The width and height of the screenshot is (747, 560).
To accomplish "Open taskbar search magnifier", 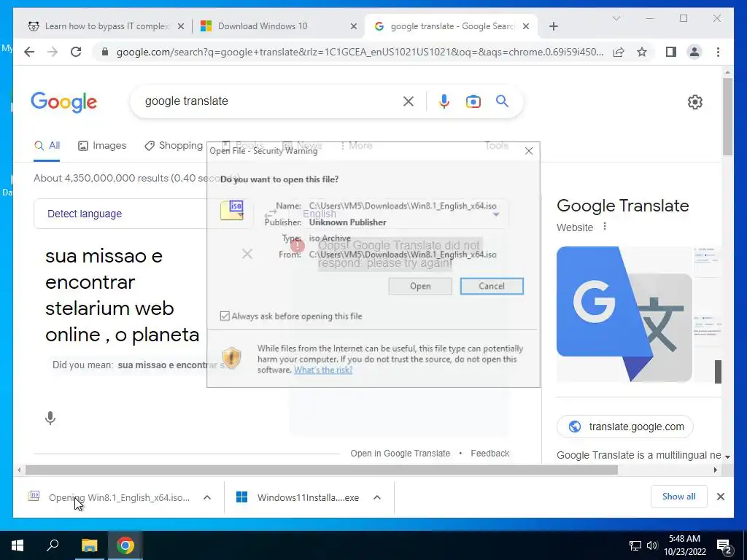I will pos(53,545).
